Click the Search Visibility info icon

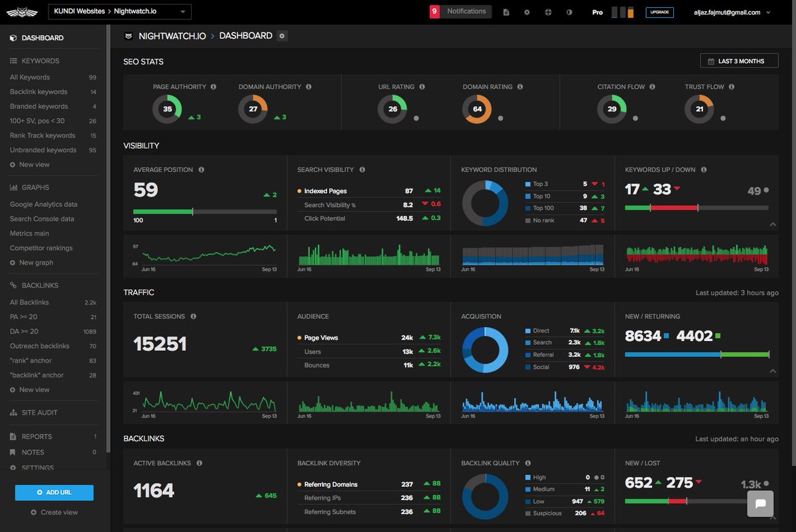[x=362, y=170]
